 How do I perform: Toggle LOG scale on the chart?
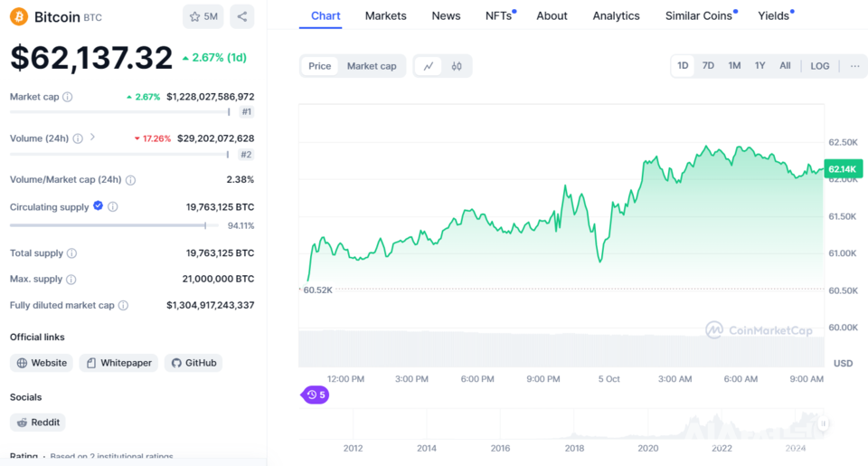[x=819, y=66]
